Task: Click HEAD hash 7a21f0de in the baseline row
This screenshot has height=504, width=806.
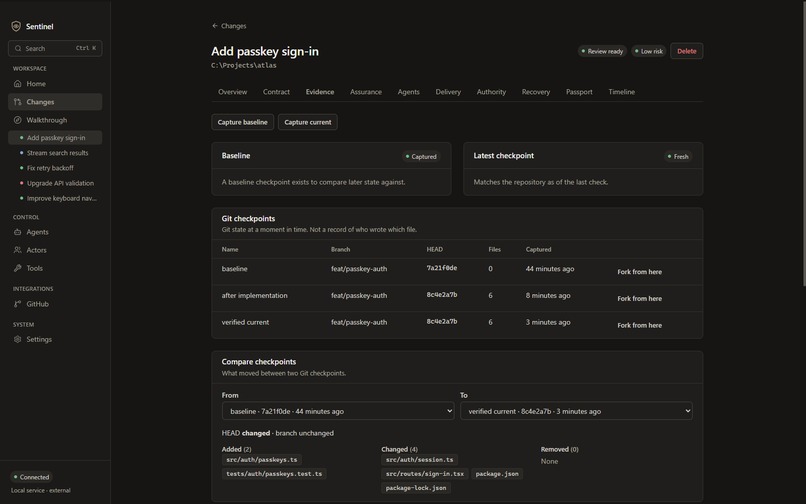Action: pyautogui.click(x=442, y=268)
